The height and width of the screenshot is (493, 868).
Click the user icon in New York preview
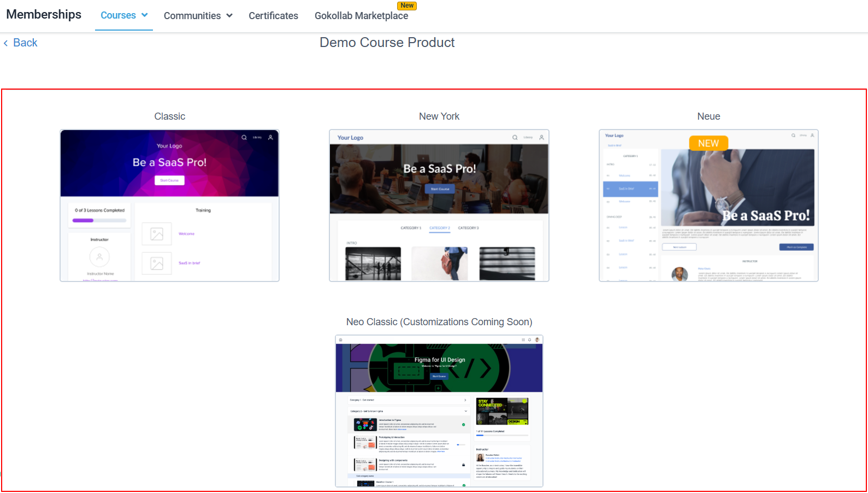tap(541, 138)
